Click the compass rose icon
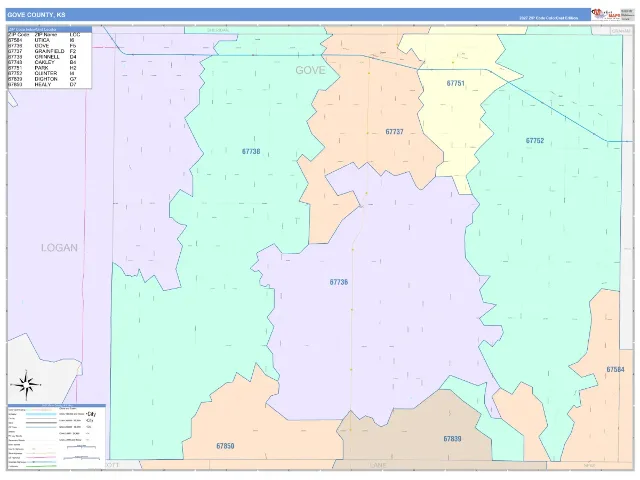Viewport: 640px width, 480px height. [x=26, y=385]
